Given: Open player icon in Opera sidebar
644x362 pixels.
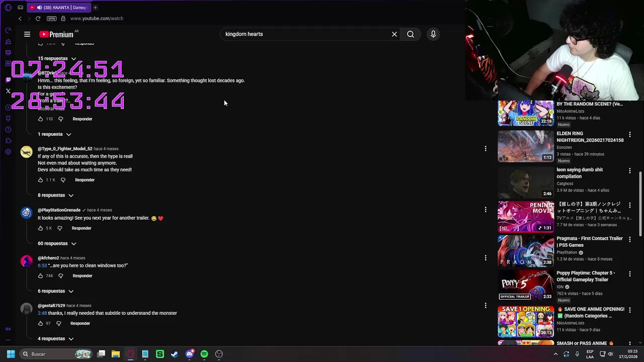Looking at the screenshot, I should 8,108.
